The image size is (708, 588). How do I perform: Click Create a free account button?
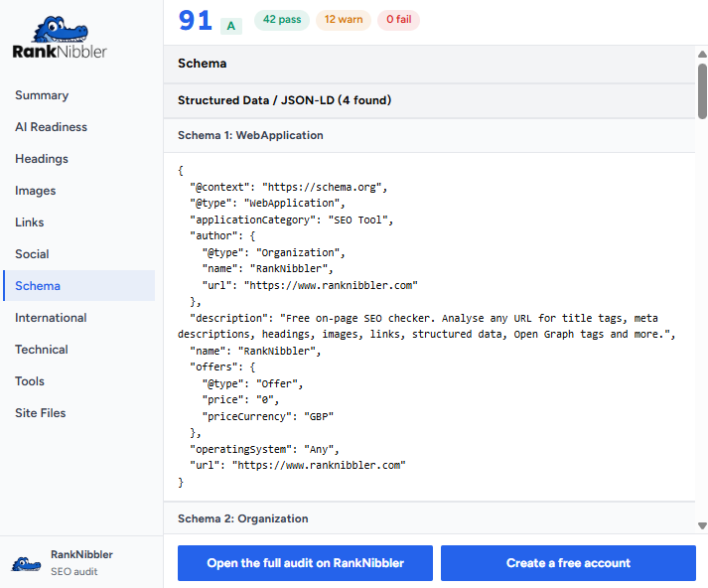point(568,563)
